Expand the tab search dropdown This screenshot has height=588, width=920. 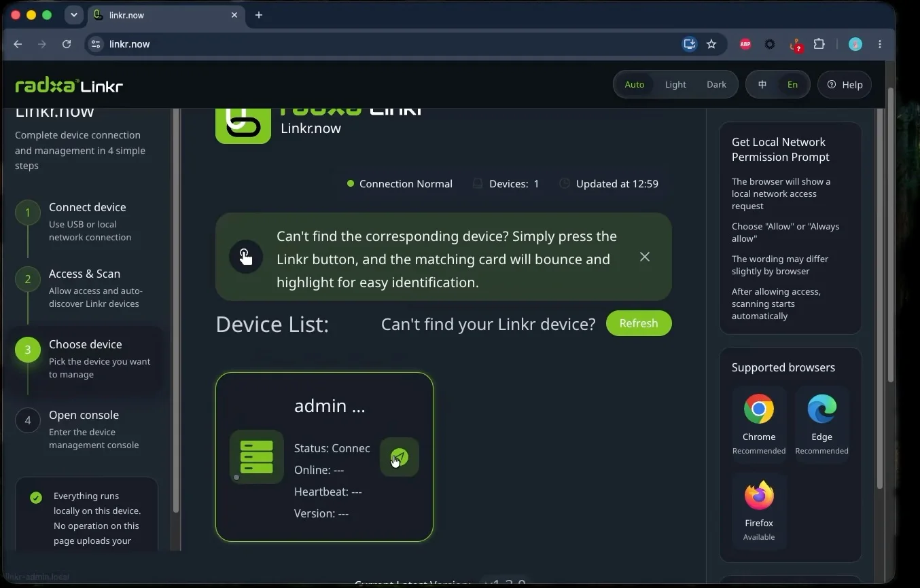[x=74, y=15]
